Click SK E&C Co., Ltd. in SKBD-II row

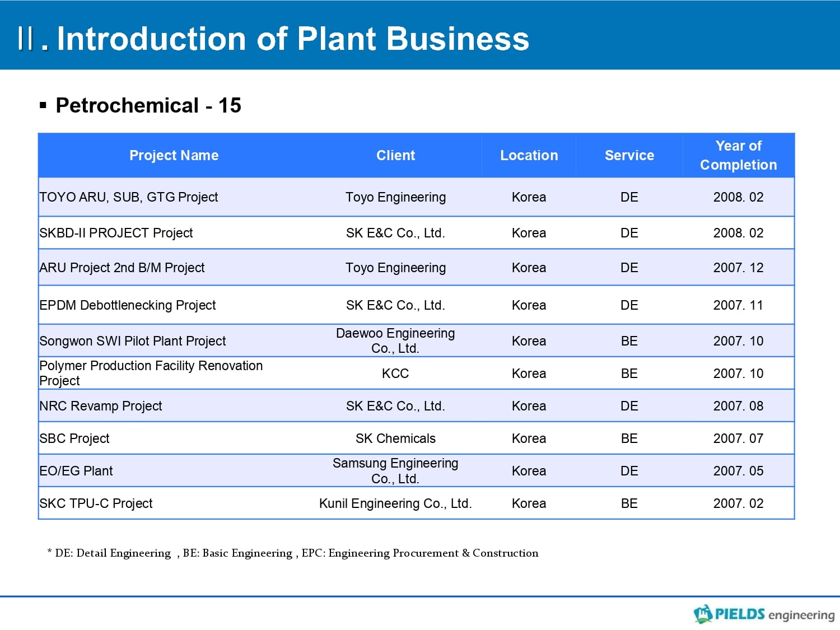(395, 233)
